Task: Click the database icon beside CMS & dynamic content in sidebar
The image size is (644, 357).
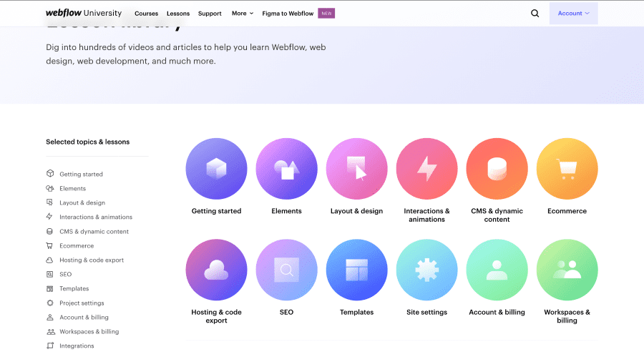Action: click(x=49, y=231)
